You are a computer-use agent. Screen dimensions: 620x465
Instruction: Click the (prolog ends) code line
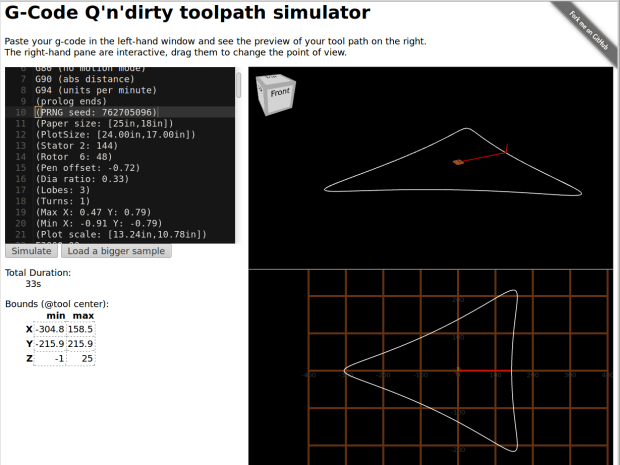coord(71,101)
